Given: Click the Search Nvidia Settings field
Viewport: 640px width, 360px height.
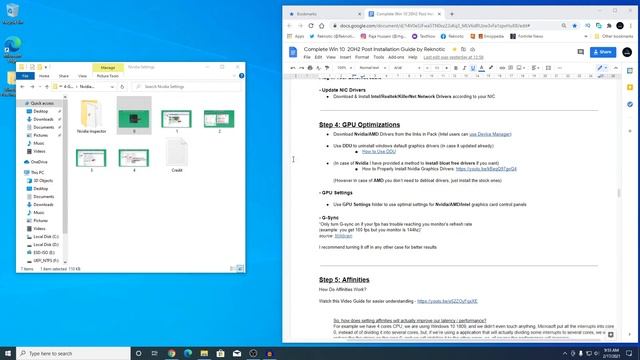Looking at the screenshot, I should tap(187, 87).
